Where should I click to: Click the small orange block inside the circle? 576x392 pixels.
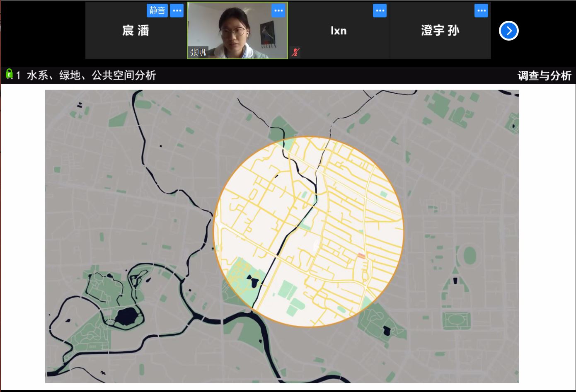tap(361, 256)
